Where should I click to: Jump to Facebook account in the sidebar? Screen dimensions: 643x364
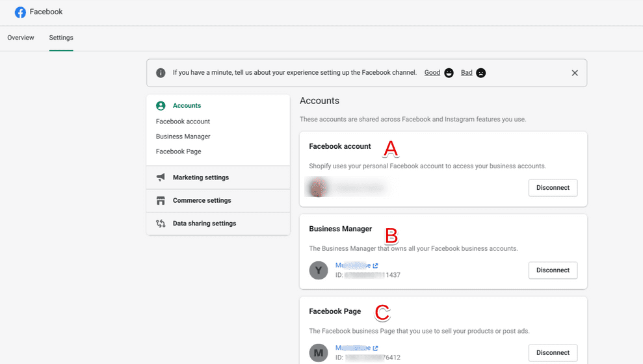coord(183,122)
